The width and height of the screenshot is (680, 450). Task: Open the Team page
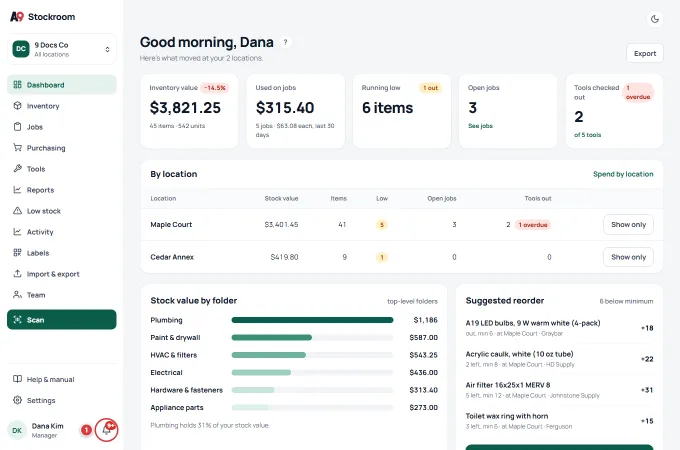[62, 295]
